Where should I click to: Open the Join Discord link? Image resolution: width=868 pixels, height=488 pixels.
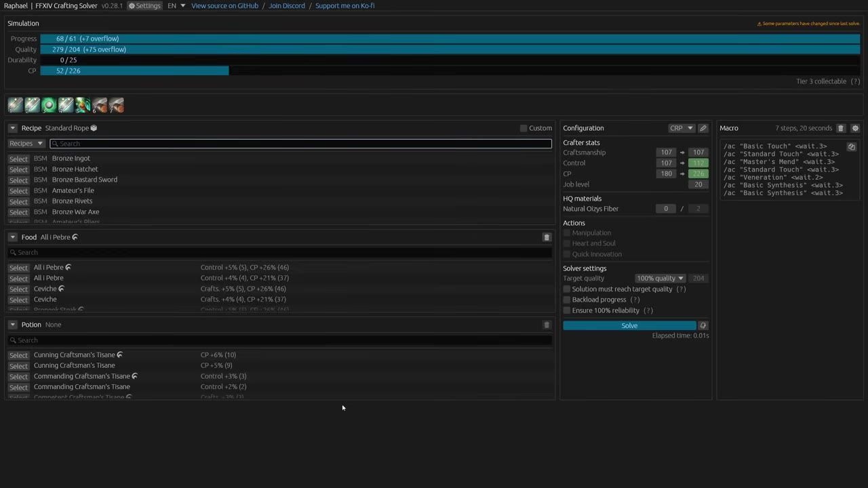point(287,5)
